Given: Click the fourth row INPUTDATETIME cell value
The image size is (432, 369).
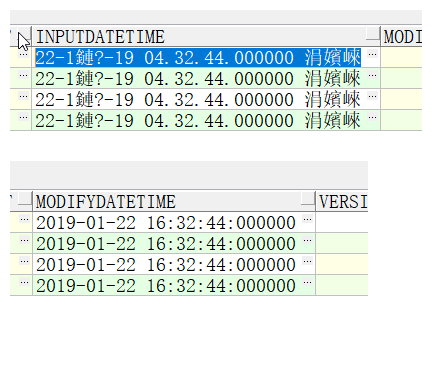Looking at the screenshot, I should tap(198, 120).
